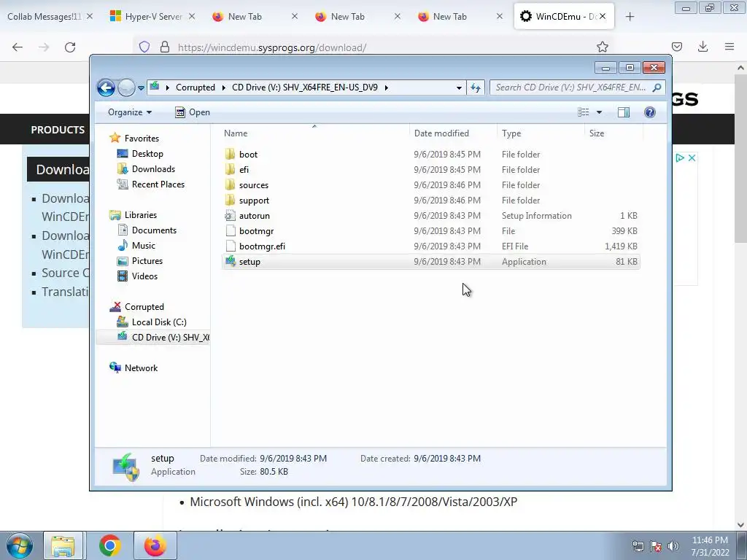Expand the arrow after Corrupted breadcrumb
The height and width of the screenshot is (560, 747).
pos(223,87)
